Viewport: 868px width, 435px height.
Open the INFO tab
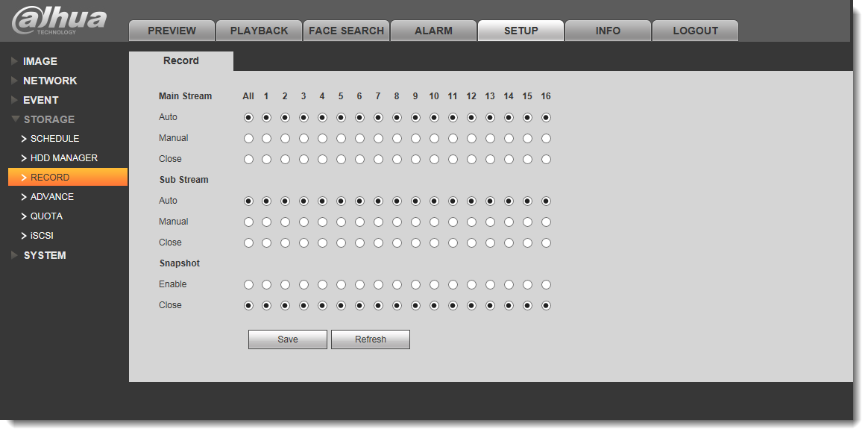point(608,31)
